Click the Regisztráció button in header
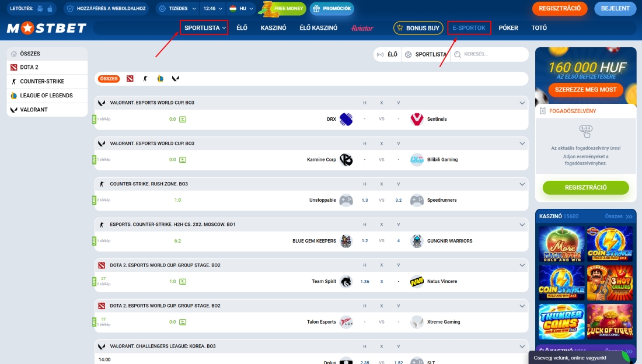The image size is (642, 364). point(559,9)
